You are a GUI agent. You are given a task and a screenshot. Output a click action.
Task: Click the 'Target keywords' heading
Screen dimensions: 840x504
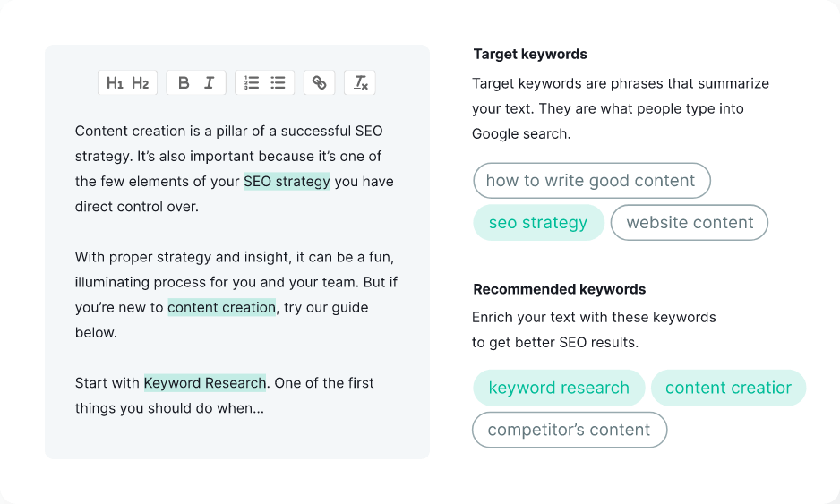point(530,54)
